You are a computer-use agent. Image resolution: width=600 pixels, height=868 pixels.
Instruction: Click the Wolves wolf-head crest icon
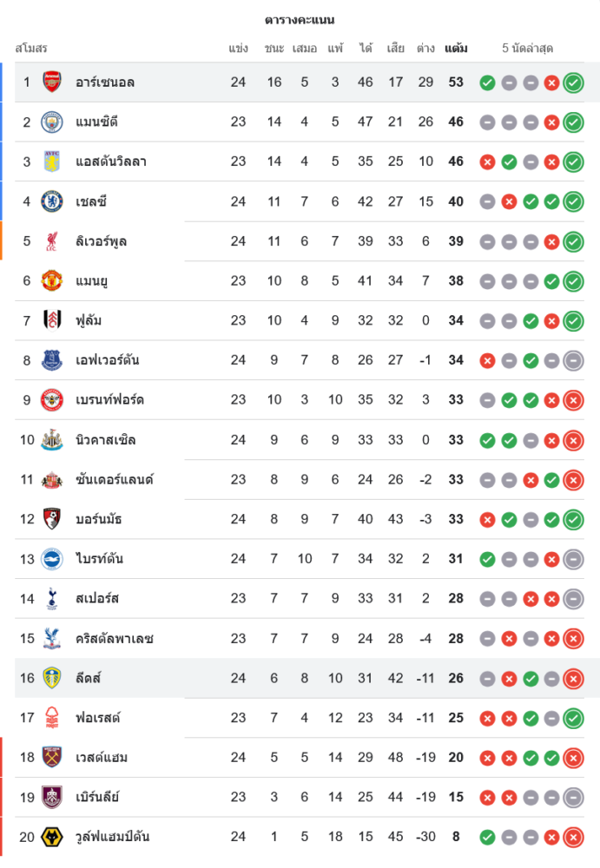(x=52, y=837)
